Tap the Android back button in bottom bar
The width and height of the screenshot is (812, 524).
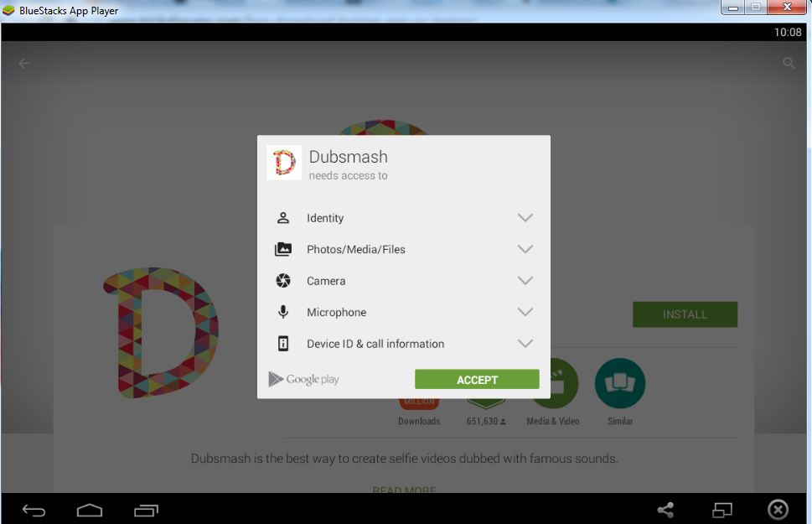tap(34, 511)
